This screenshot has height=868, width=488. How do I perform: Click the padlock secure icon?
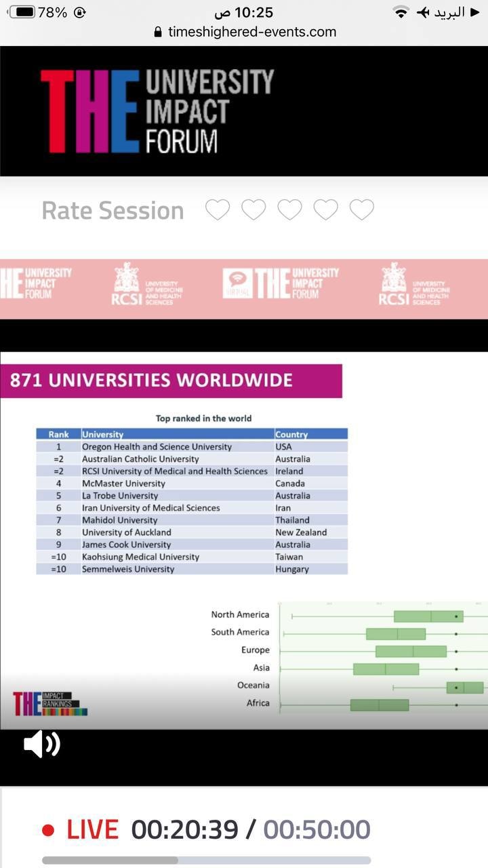pos(158,32)
